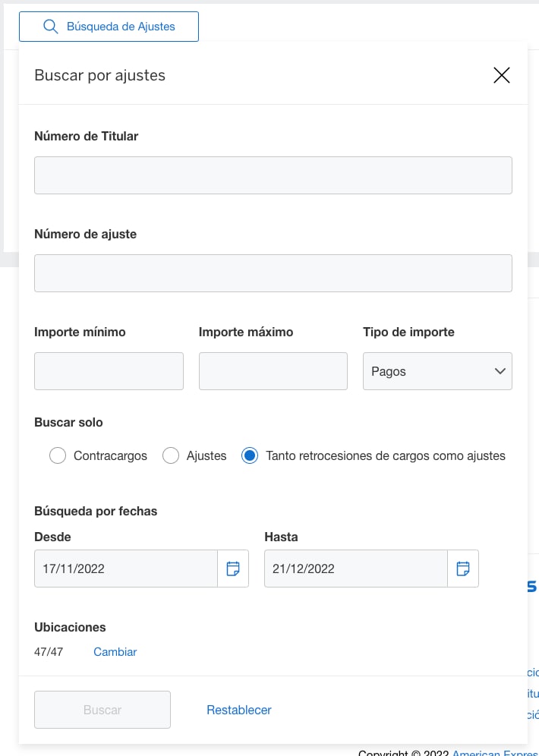The image size is (539, 756).
Task: Click the Búsqueda de Ajustes button
Action: pos(109,26)
